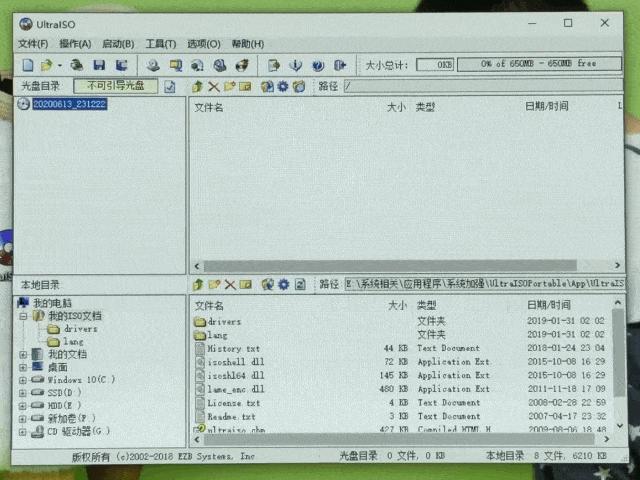Click Add icon in 本地目录 toolbar
Screen dimensions: 640x480
(x=268, y=284)
